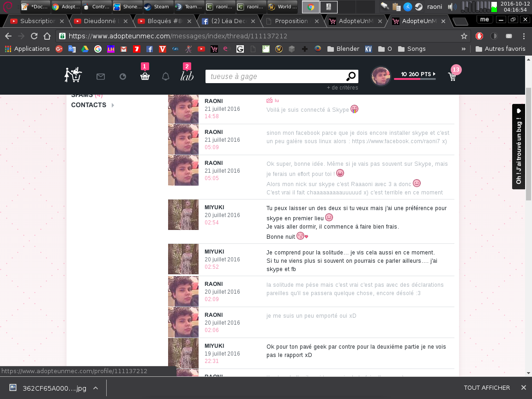The image size is (532, 399).
Task: Open the Google+ bookmark
Action: [x=59, y=49]
